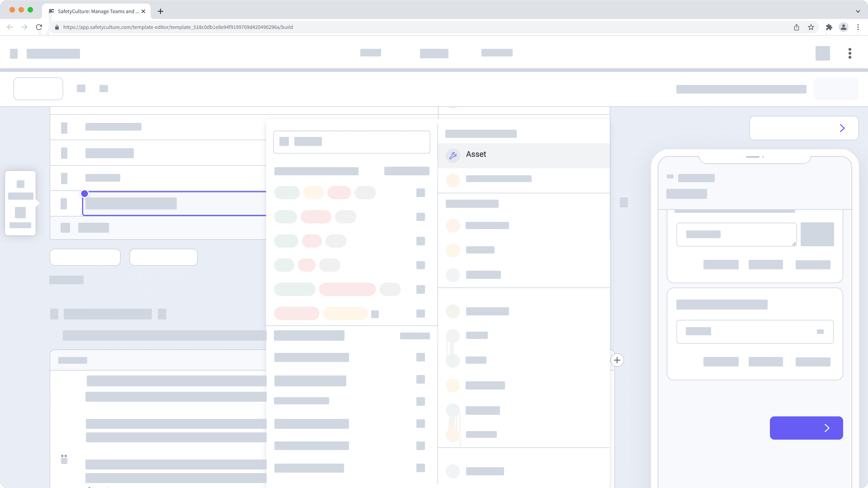Share this page using the share icon
The image size is (868, 488).
(797, 27)
